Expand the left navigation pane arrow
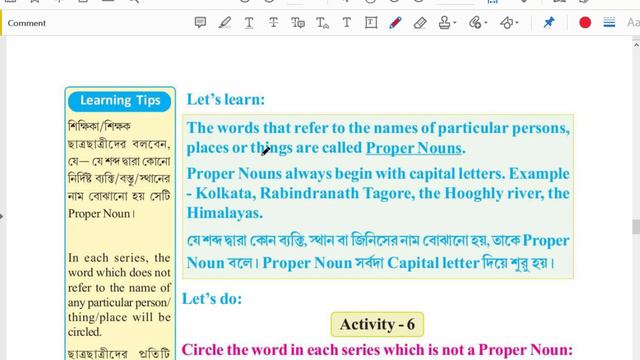Screen dimensions: 640x360 pyautogui.click(x=2, y=216)
